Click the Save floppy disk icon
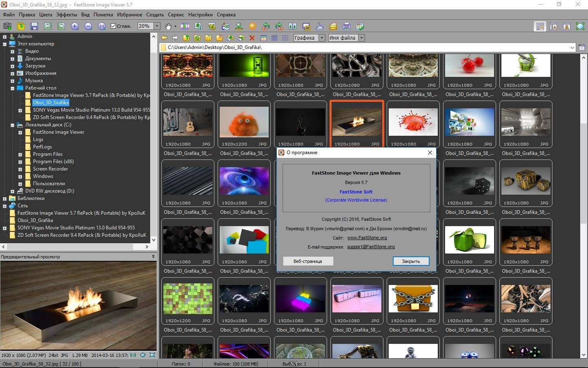588x368 pixels. coord(34,26)
